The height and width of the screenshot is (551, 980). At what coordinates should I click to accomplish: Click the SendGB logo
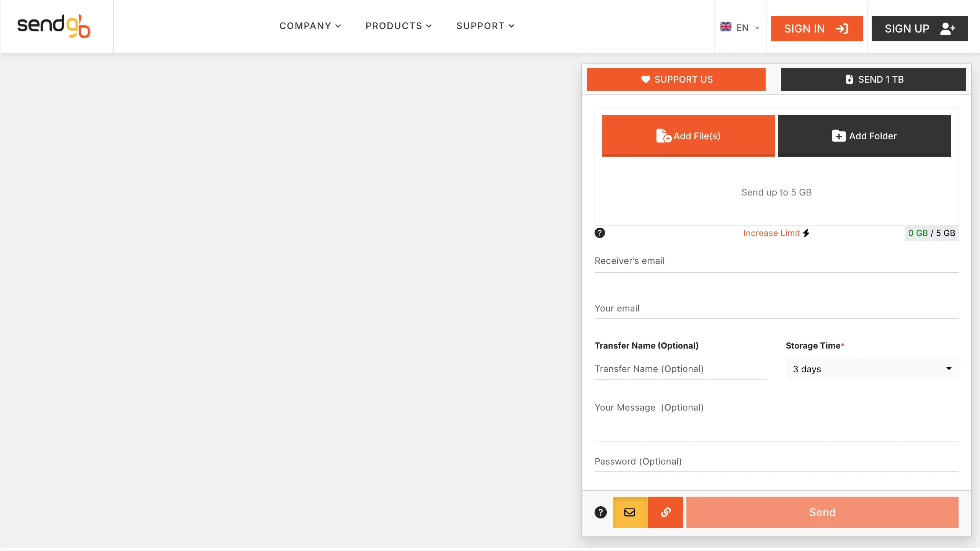point(53,26)
